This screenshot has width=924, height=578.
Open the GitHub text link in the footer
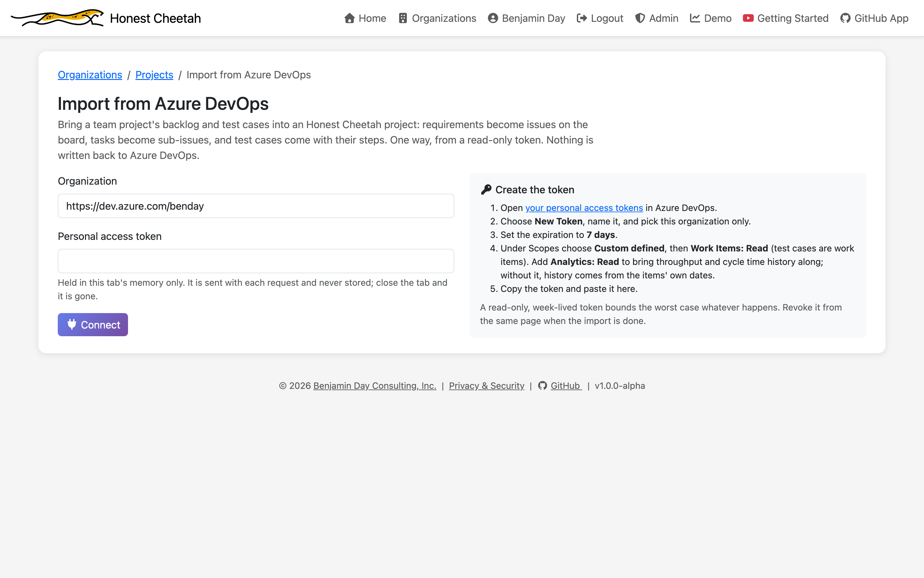(x=566, y=386)
